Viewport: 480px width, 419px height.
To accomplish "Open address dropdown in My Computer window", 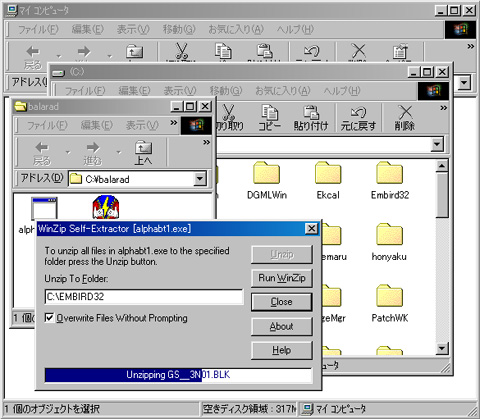I will [464, 82].
